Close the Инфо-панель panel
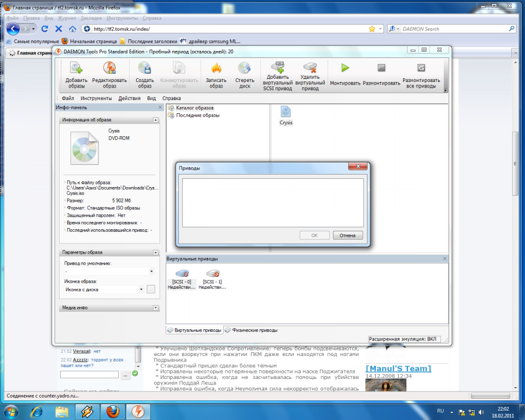The width and height of the screenshot is (525, 420). [160, 107]
